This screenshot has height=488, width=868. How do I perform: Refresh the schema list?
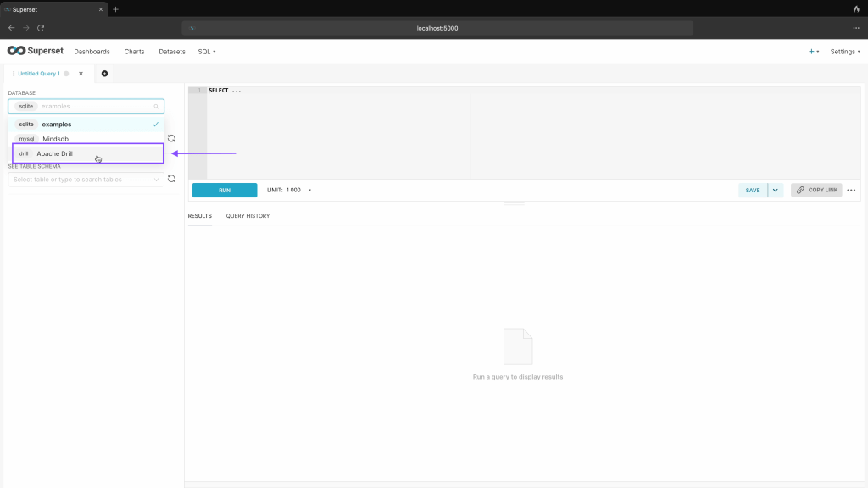(171, 138)
